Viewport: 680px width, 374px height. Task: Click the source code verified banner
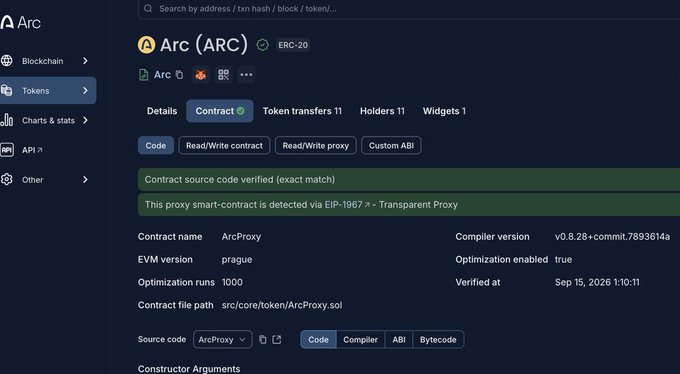[409, 180]
